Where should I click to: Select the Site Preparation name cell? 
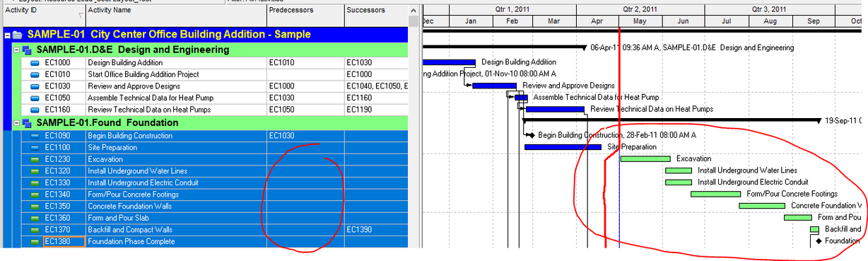click(x=176, y=147)
